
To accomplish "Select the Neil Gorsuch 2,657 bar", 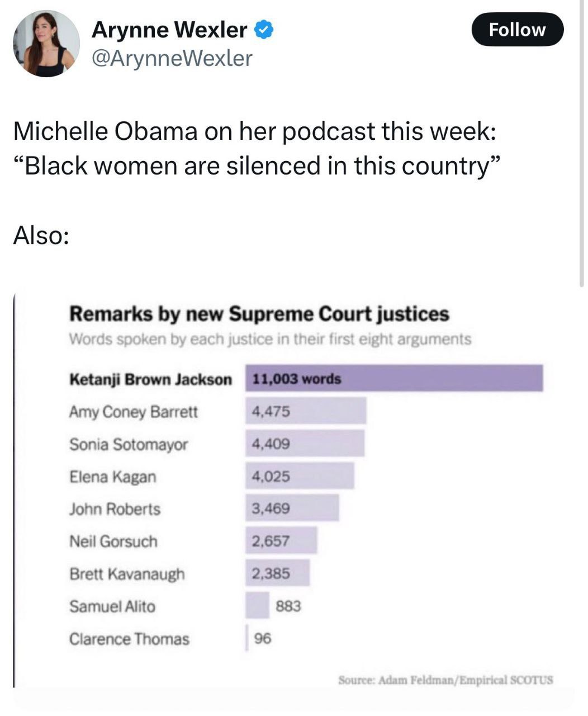I will pos(281,540).
